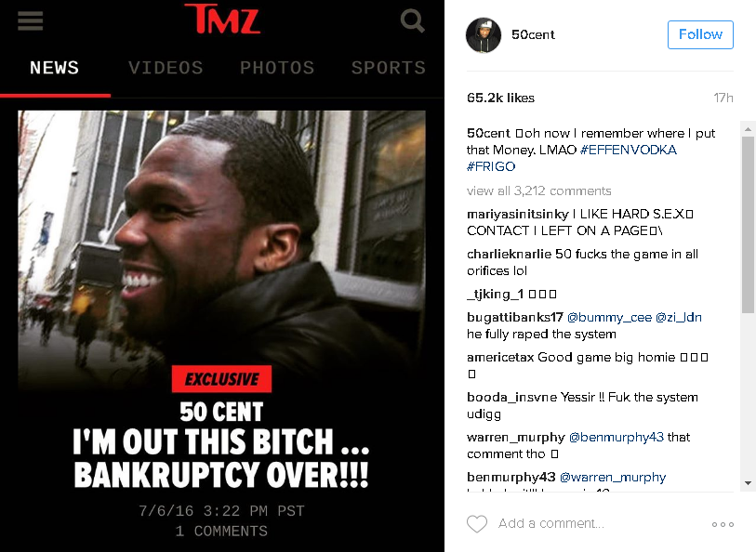Image resolution: width=756 pixels, height=552 pixels.
Task: Switch to the VIDEOS tab
Action: click(166, 68)
